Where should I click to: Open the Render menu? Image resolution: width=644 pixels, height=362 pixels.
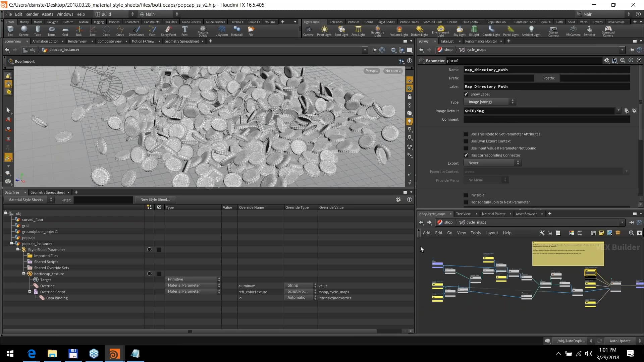pyautogui.click(x=32, y=14)
